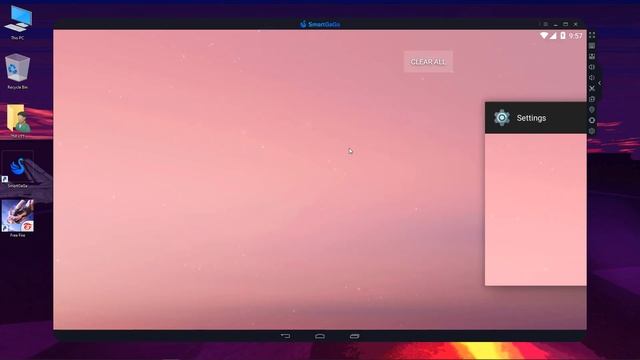Click the fullscreen icon in SmartGaGa sidebar
This screenshot has width=640, height=360.
point(592,35)
